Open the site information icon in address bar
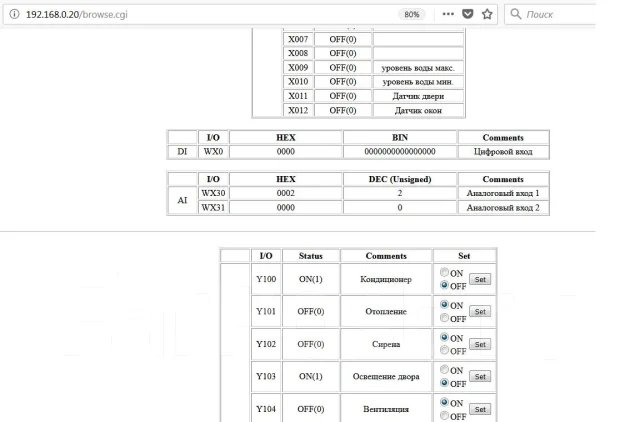This screenshot has height=422, width=640. [x=14, y=14]
